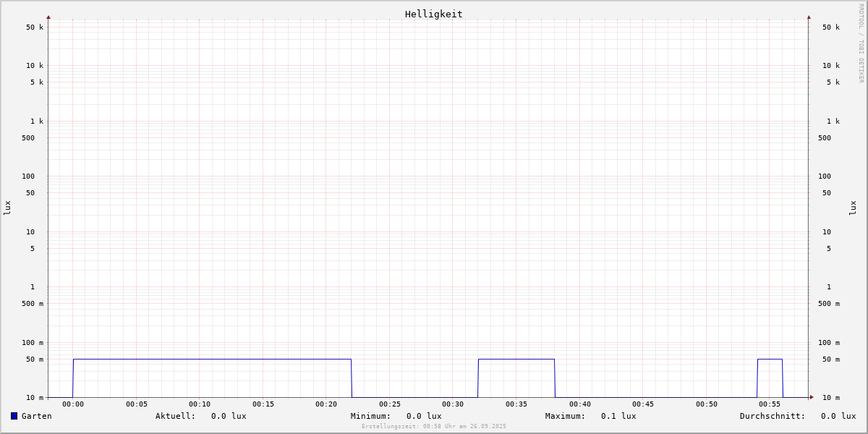Click the 5 k label on right axis

point(833,82)
